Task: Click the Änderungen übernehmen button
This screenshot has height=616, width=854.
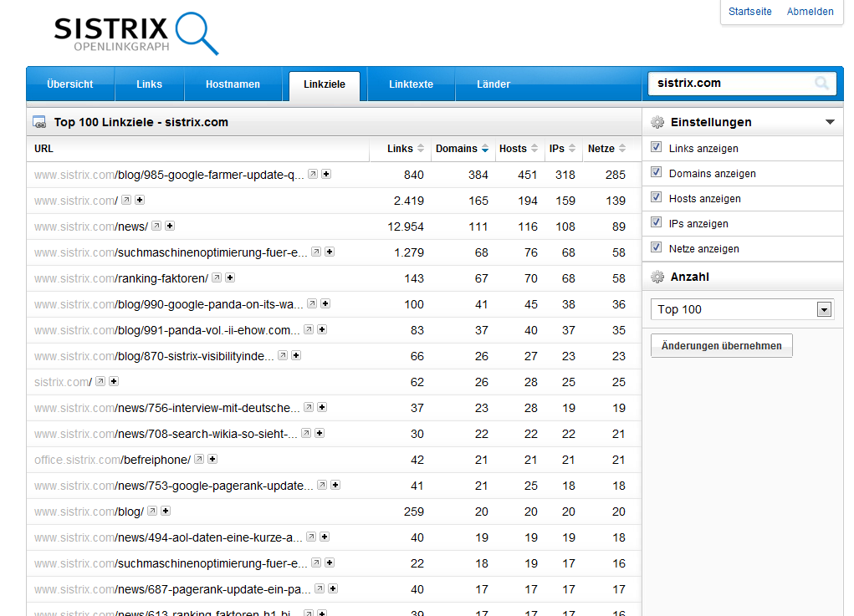Action: click(x=721, y=346)
